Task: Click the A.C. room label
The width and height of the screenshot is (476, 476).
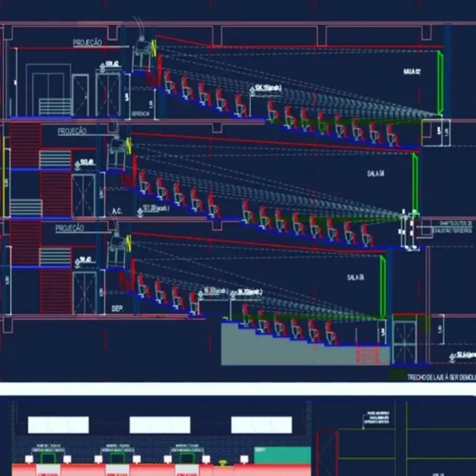Action: pos(117,211)
